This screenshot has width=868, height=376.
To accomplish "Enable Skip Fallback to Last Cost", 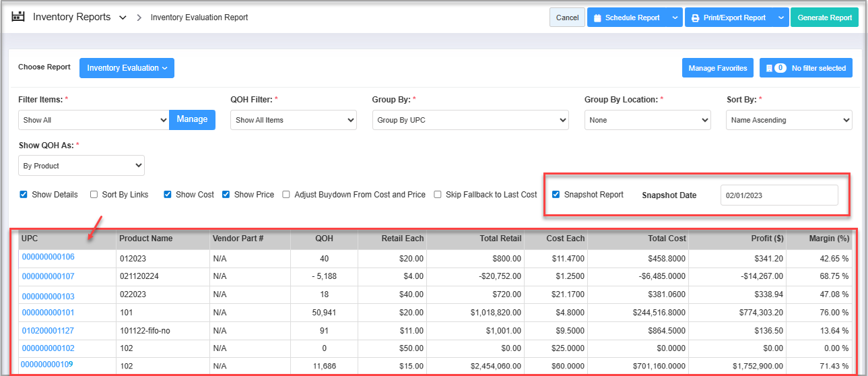I will tap(438, 195).
